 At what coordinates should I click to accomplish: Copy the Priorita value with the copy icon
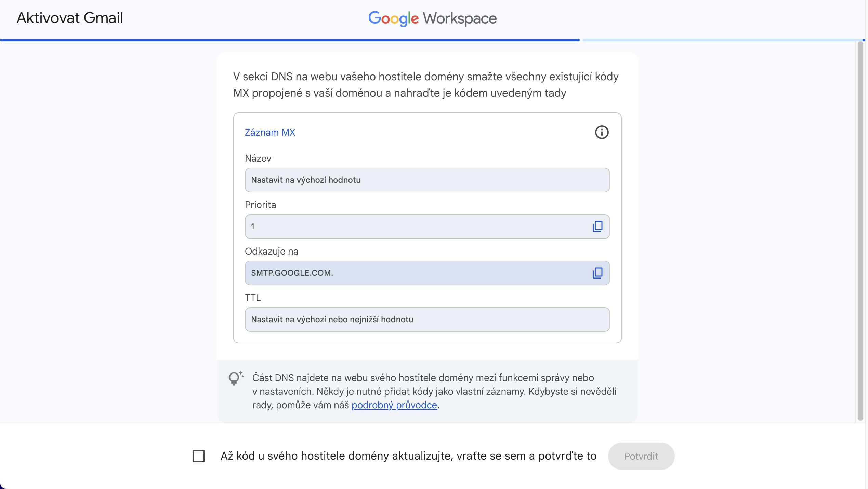click(x=597, y=226)
